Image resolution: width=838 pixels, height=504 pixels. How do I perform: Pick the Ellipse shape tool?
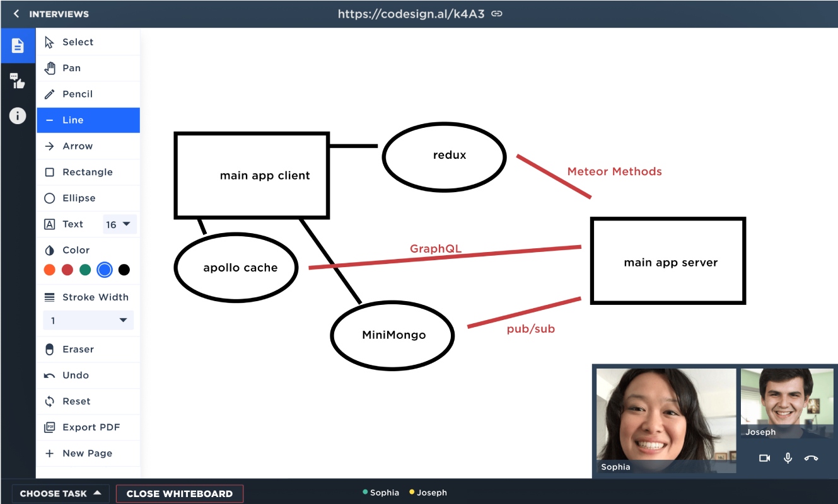88,198
